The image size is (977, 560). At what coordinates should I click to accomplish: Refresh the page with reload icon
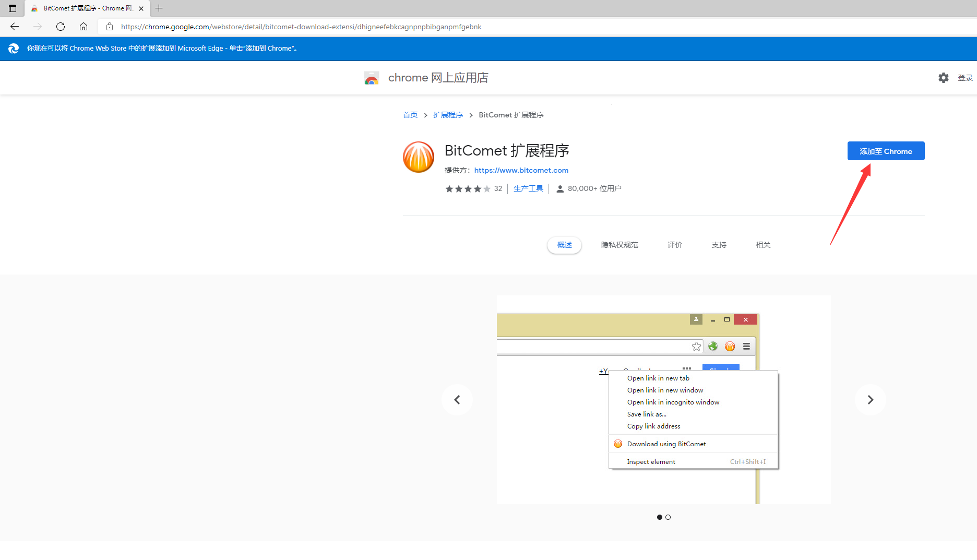[x=61, y=27]
